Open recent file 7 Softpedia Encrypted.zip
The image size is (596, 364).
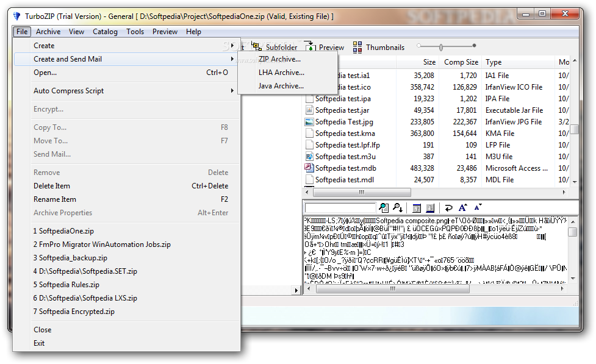click(x=126, y=312)
